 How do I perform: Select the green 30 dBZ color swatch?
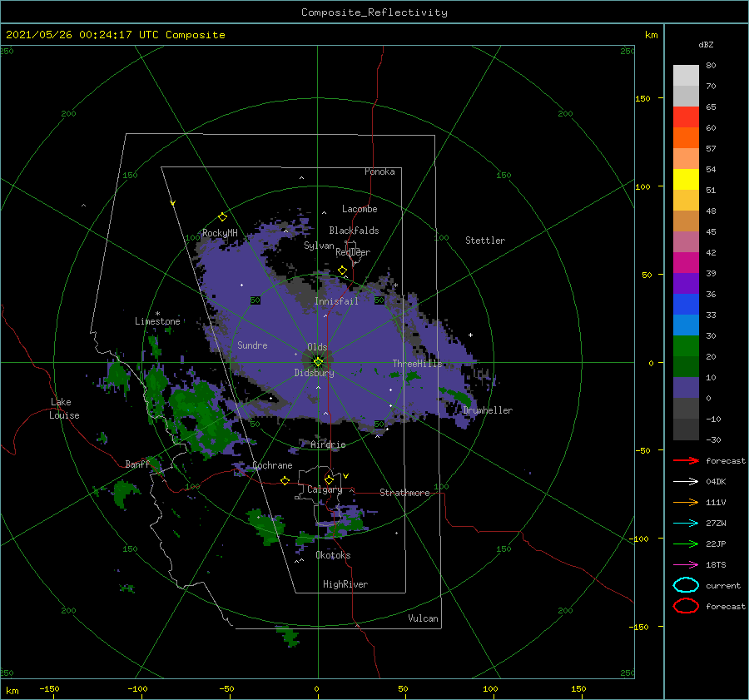(686, 345)
